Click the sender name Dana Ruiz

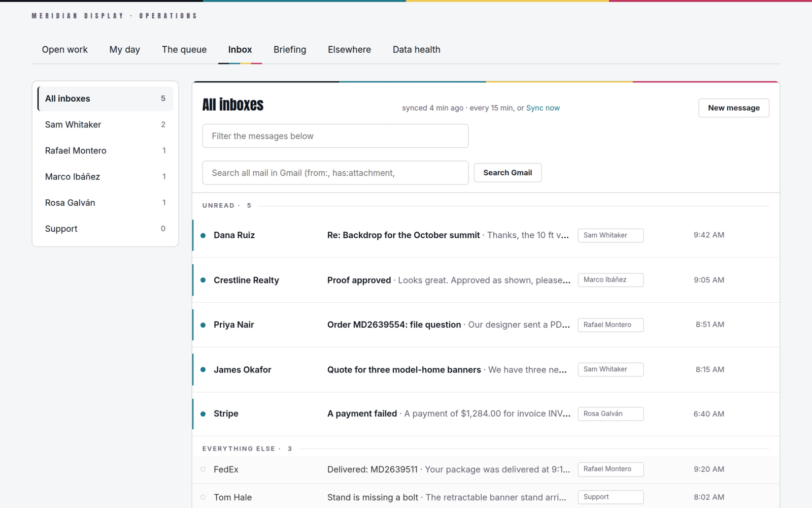[x=234, y=235]
